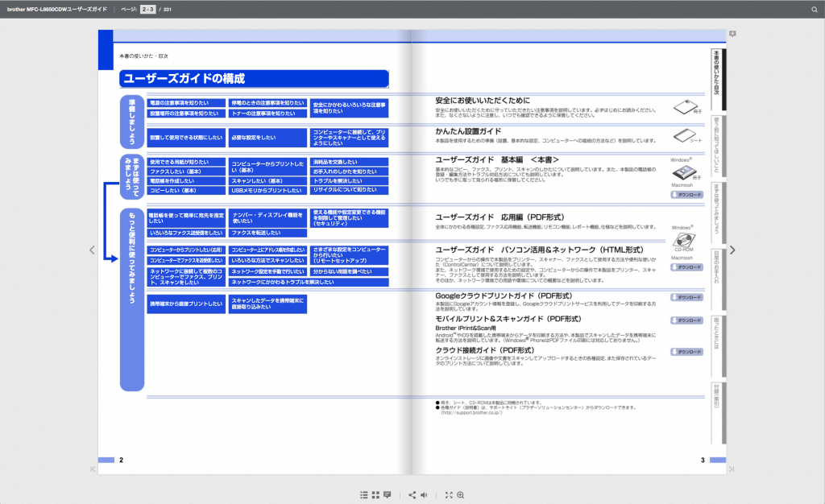Click the 必要な設定をしたい box
This screenshot has height=504, width=825.
tap(267, 138)
